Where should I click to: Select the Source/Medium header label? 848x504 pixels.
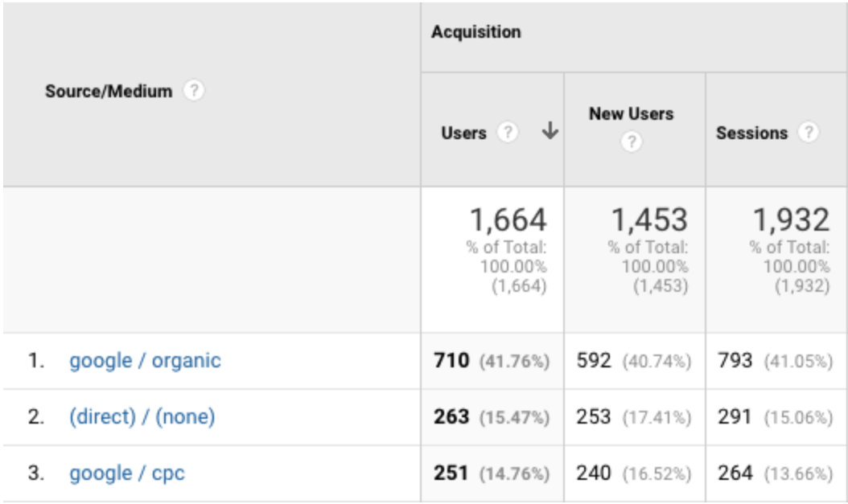click(109, 92)
